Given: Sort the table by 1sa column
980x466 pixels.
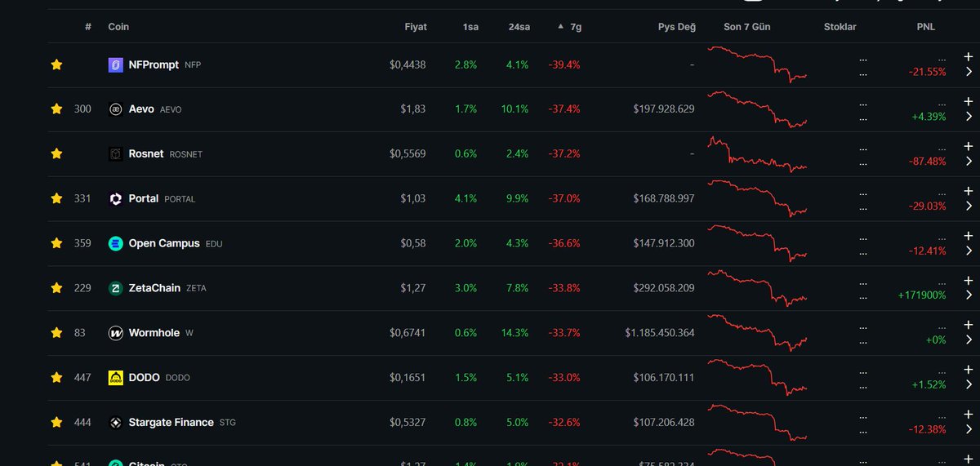Looking at the screenshot, I should [x=470, y=27].
